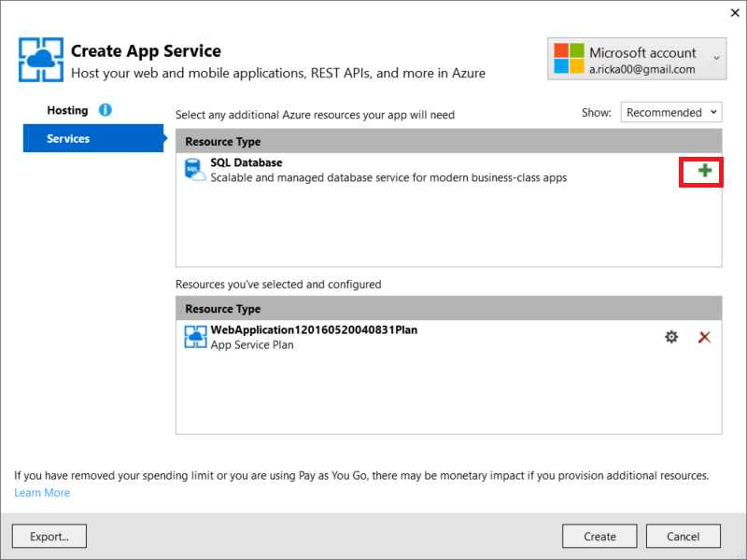Close the Create App Service dialog

tap(735, 13)
